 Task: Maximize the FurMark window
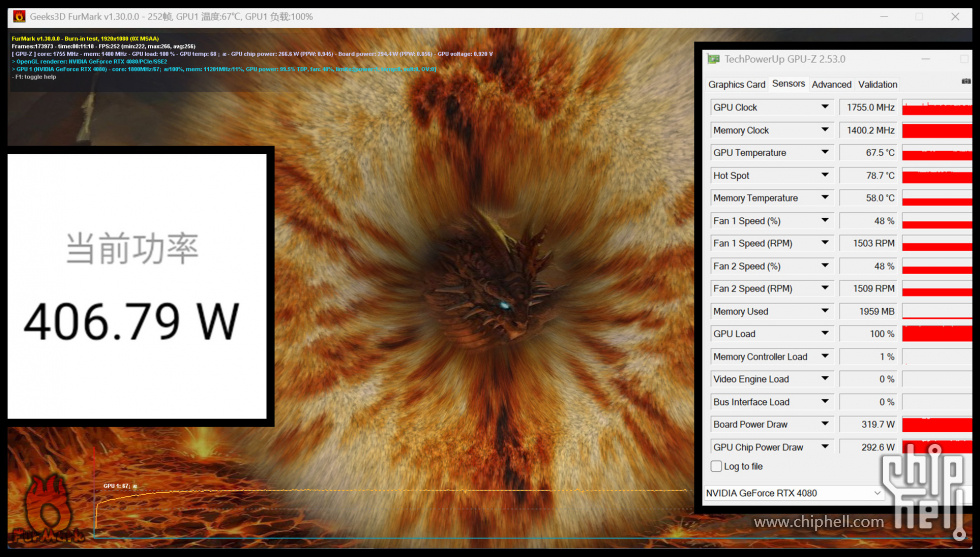[919, 16]
